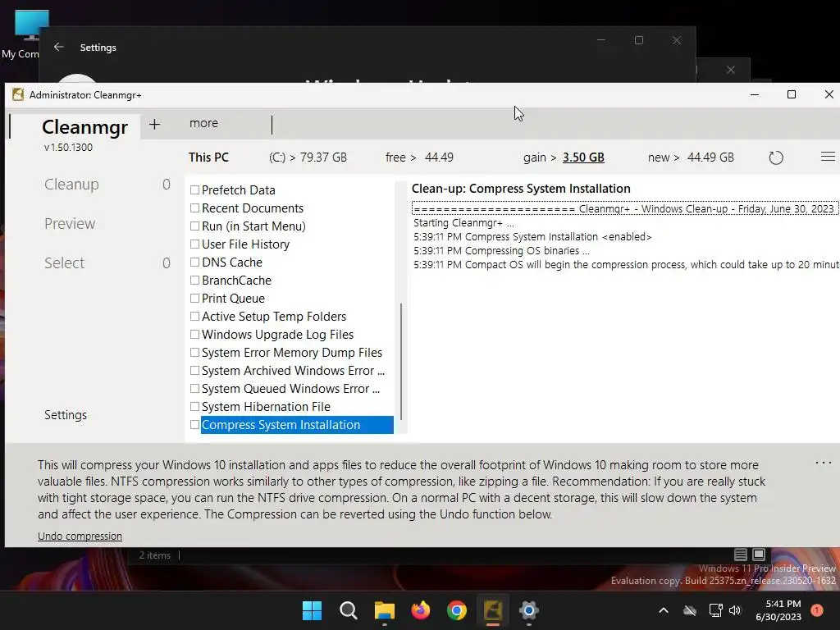Click the cleanup list vertical scrollbar
Image resolution: width=840 pixels, height=630 pixels.
(x=401, y=362)
